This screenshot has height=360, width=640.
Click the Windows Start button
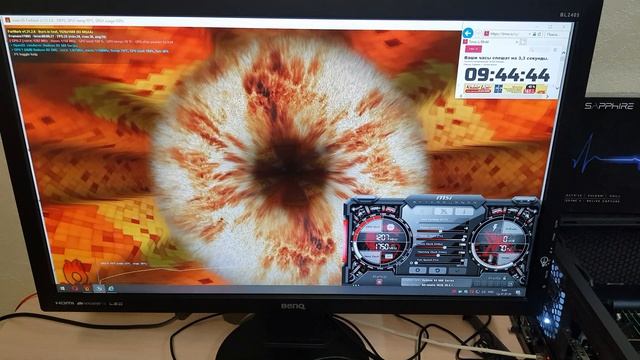pos(62,289)
